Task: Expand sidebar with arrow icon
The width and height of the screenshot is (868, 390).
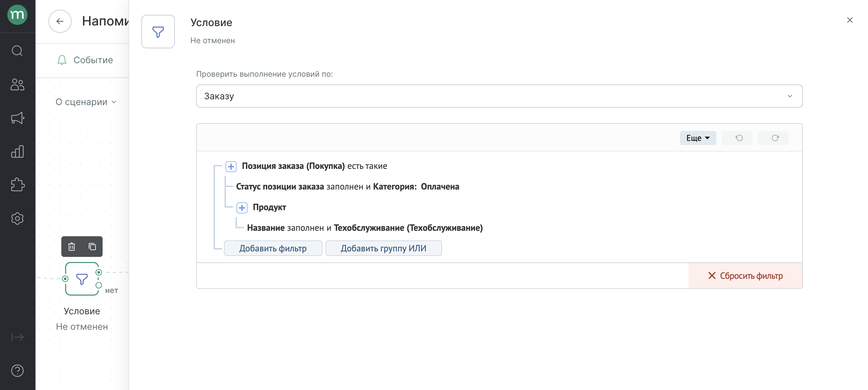Action: coord(17,337)
